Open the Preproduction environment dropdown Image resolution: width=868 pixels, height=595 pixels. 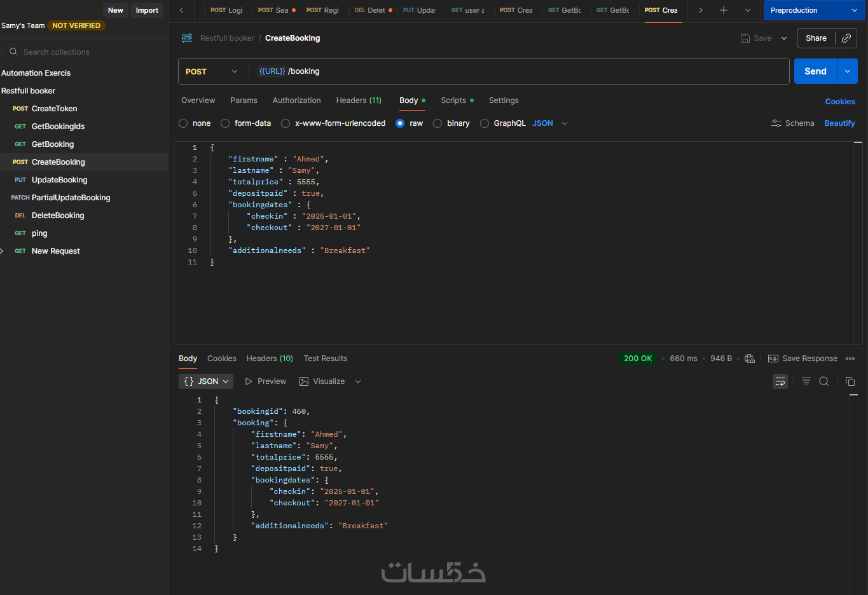coord(814,10)
